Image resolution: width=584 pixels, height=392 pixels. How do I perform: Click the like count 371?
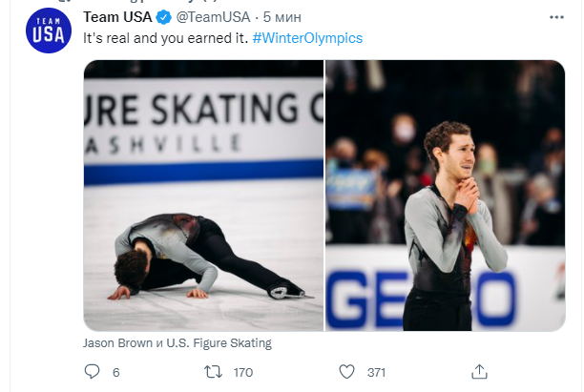point(376,372)
